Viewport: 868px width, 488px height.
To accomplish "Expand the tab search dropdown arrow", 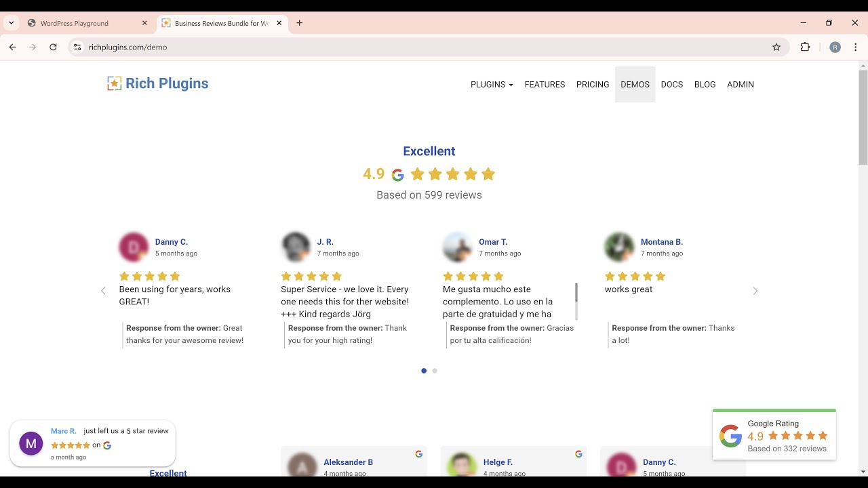I will coord(12,23).
